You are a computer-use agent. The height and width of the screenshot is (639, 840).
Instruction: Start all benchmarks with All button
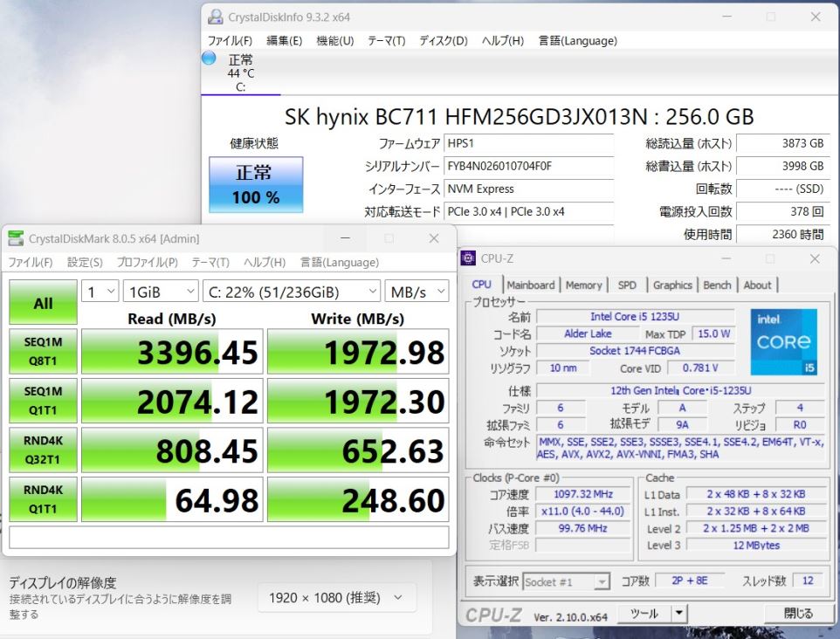pos(44,302)
